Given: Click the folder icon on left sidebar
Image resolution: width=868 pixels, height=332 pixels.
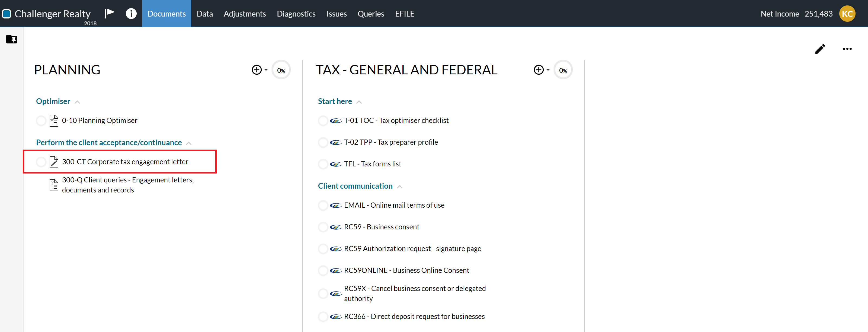Looking at the screenshot, I should 12,39.
